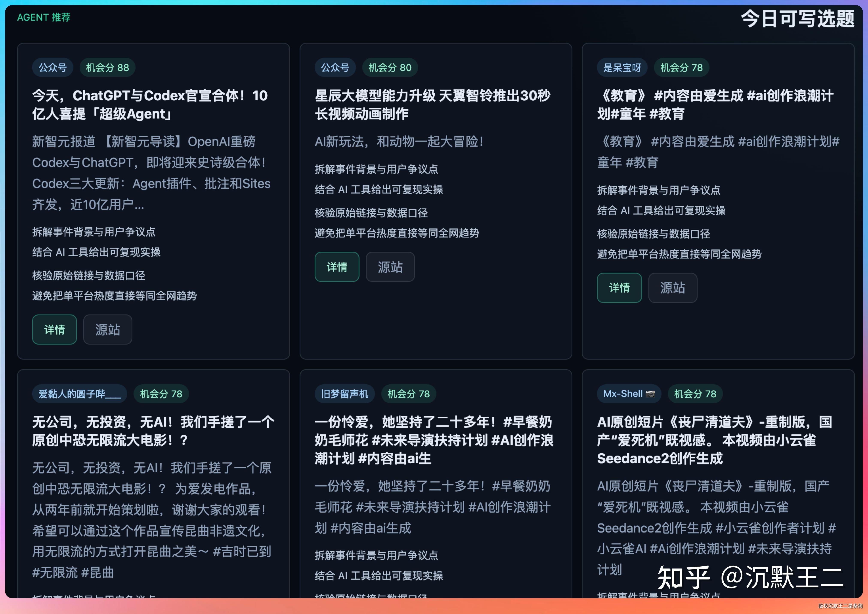
Task: Click summary text 新智元报道 【新智元导读】
Action: tap(151, 173)
